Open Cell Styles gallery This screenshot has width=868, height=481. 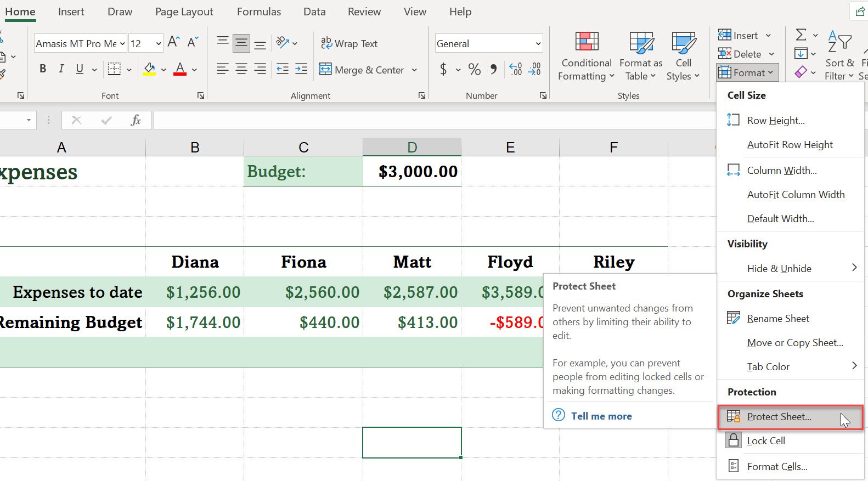click(683, 56)
